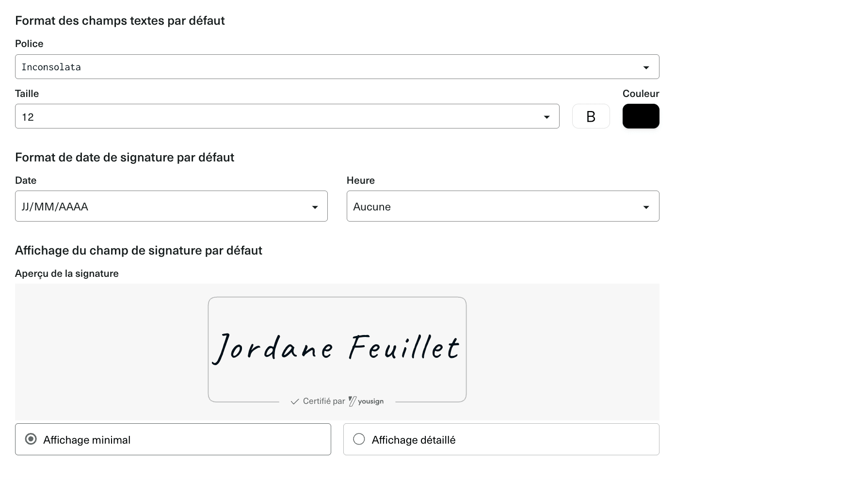Click the "Heure" field label
Viewport: 868px width, 480px height.
[x=360, y=180]
